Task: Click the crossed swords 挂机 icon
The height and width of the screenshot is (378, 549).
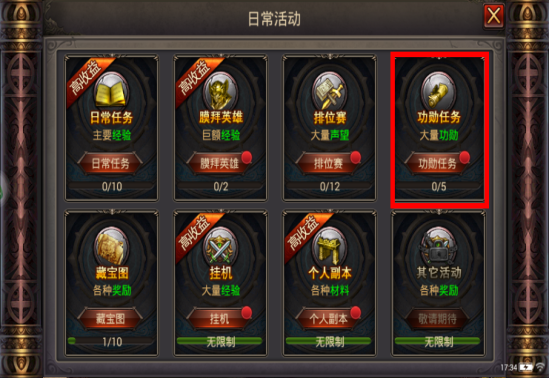Action: [221, 246]
